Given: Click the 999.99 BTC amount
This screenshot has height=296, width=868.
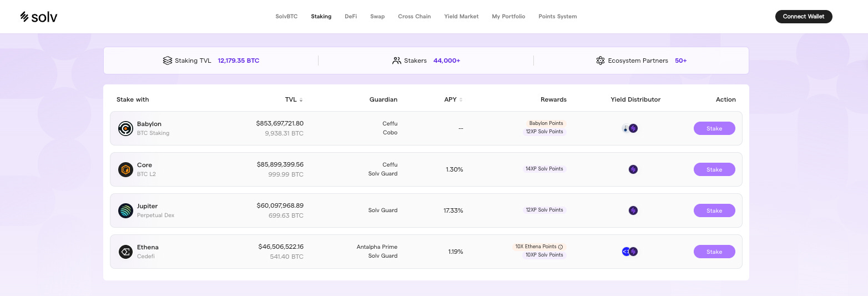Looking at the screenshot, I should pos(286,174).
